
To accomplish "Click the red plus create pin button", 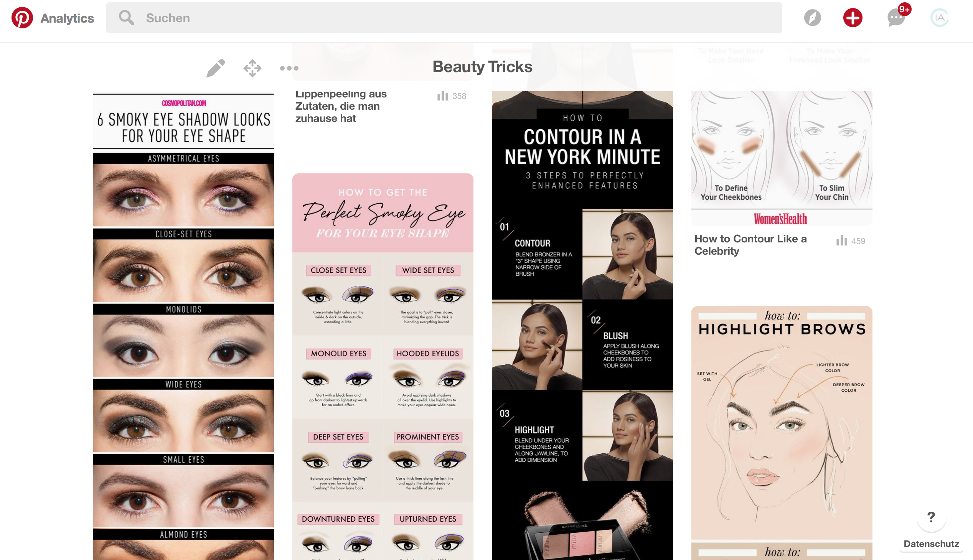I will pos(853,18).
